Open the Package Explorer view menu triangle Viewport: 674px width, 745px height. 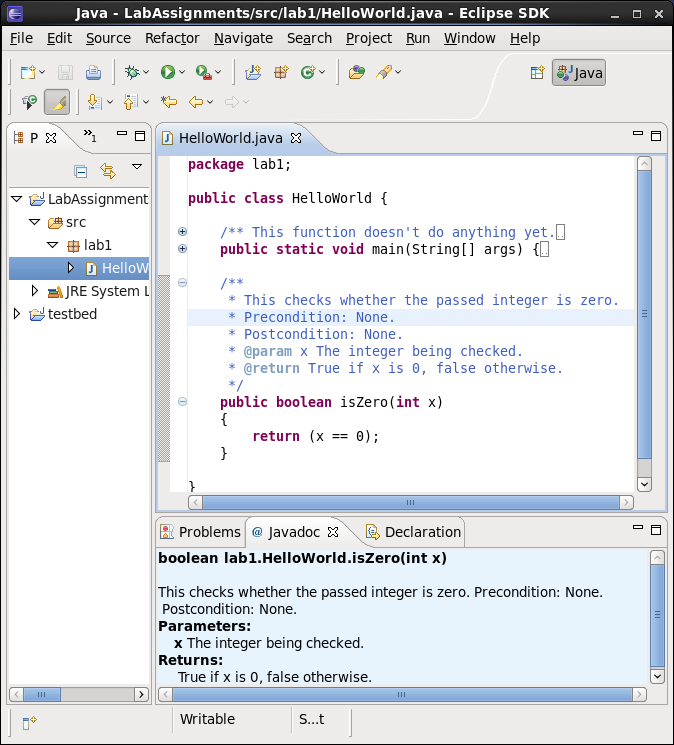136,167
